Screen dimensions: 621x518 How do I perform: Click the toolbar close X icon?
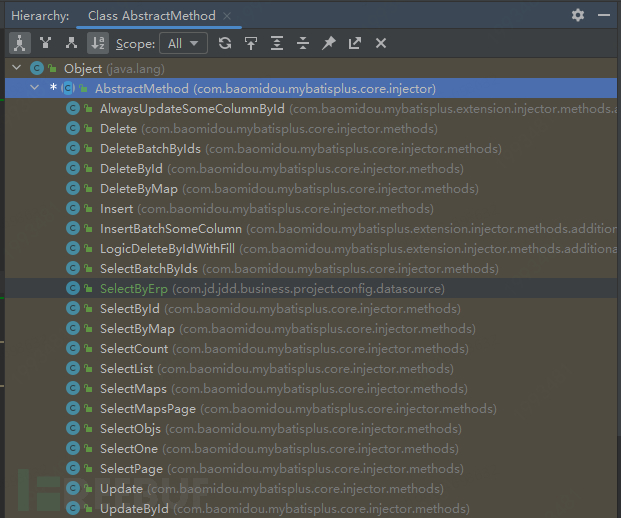381,43
